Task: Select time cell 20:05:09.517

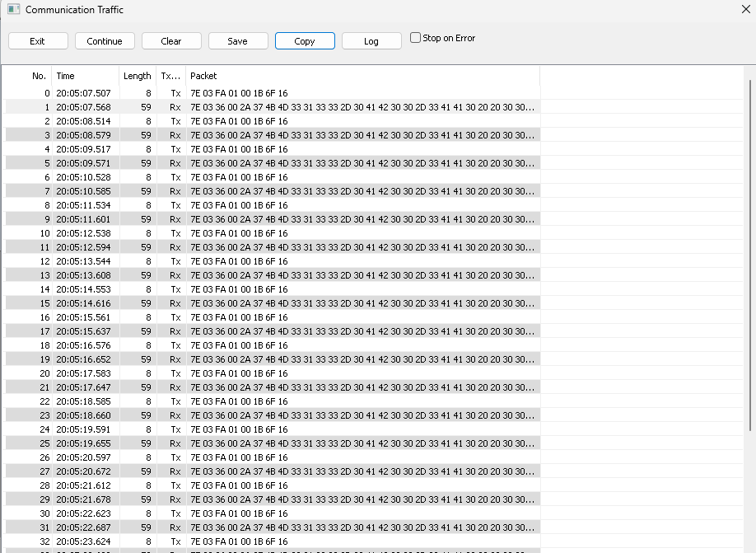Action: [83, 149]
